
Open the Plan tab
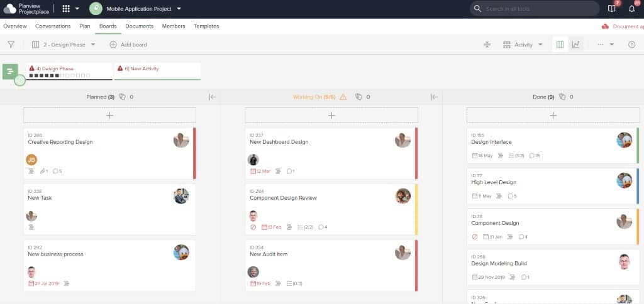85,26
